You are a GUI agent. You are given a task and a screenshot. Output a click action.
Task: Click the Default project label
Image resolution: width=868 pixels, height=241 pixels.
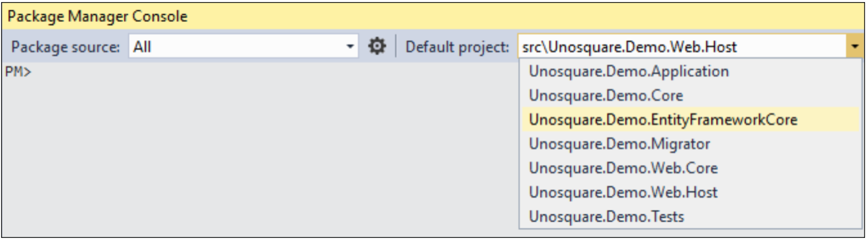[457, 47]
